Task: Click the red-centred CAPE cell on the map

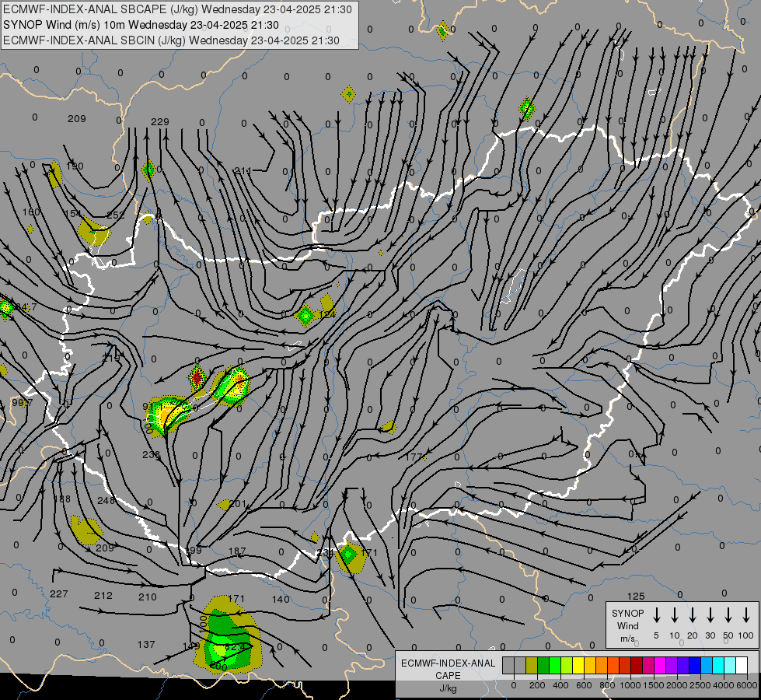Action: [197, 377]
